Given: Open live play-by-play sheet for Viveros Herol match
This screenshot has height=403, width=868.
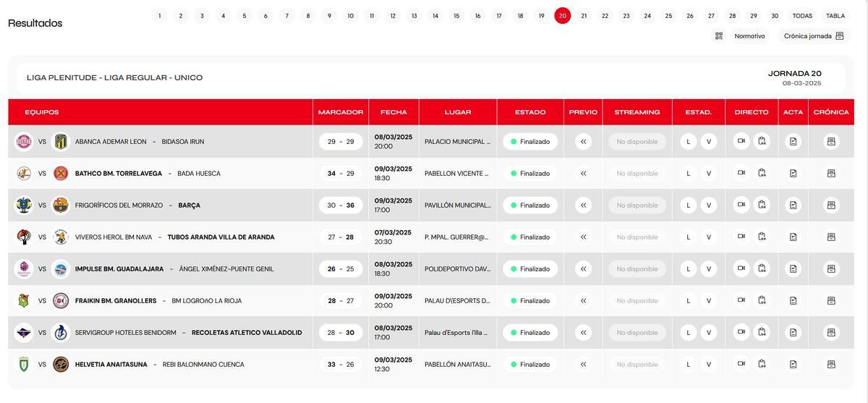Looking at the screenshot, I should (762, 237).
